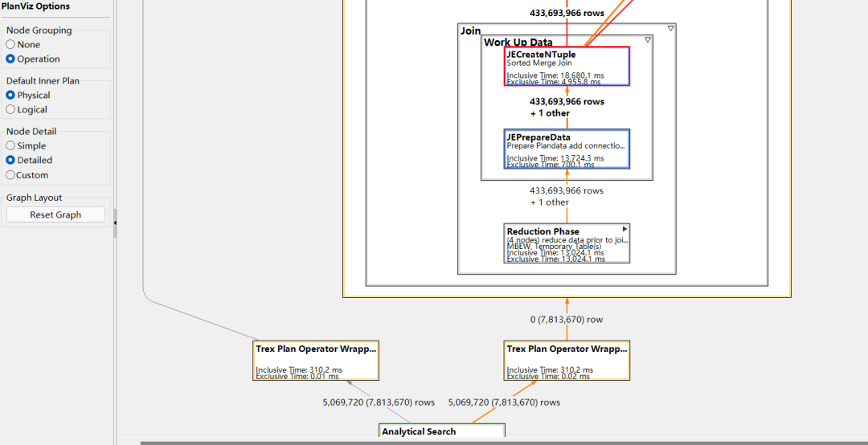Click the Default Inner Plan section label

(x=43, y=81)
